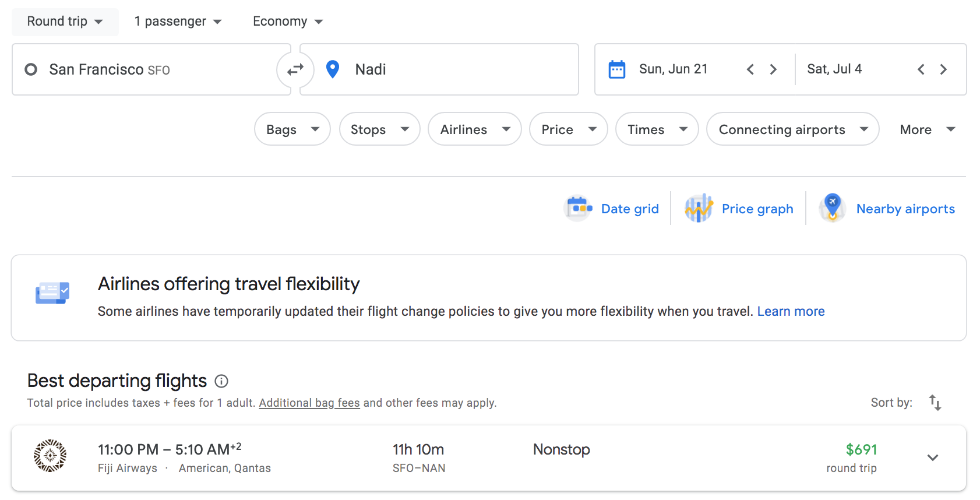The height and width of the screenshot is (500, 980).
Task: Go to next departure date
Action: [773, 69]
